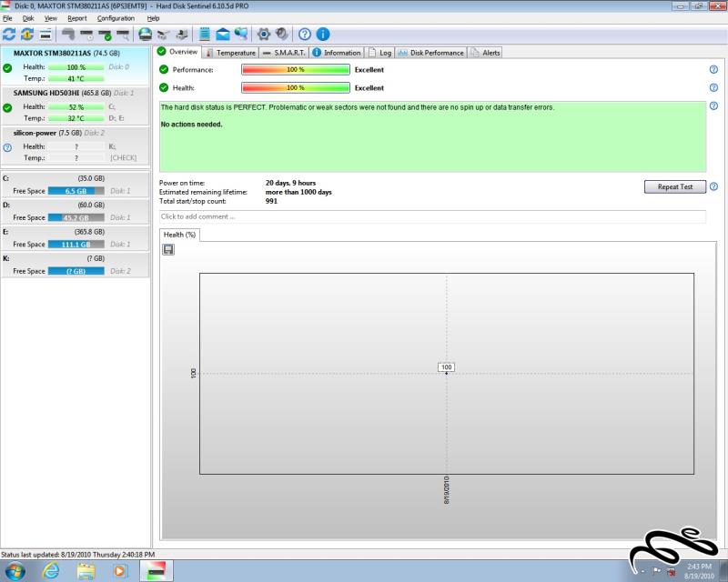Click the envelope send email icon

(x=223, y=35)
